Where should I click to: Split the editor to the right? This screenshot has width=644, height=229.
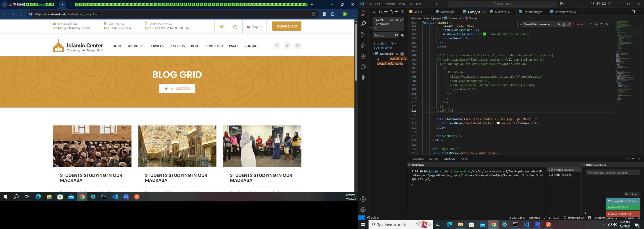[633, 12]
